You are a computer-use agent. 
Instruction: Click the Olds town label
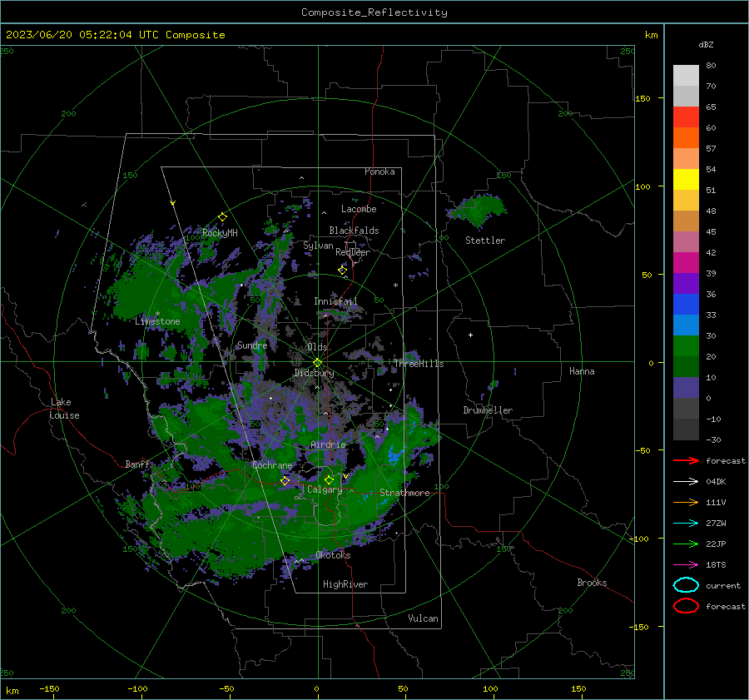click(317, 347)
